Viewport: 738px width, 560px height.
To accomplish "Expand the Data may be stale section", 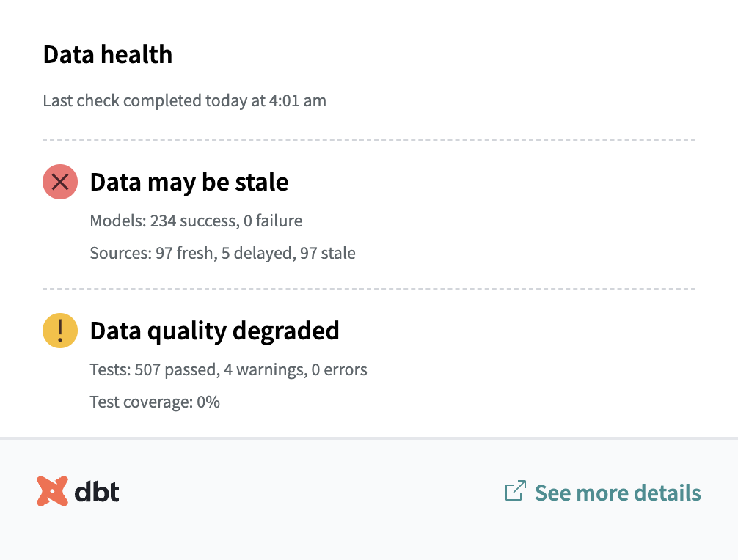I will tap(189, 182).
